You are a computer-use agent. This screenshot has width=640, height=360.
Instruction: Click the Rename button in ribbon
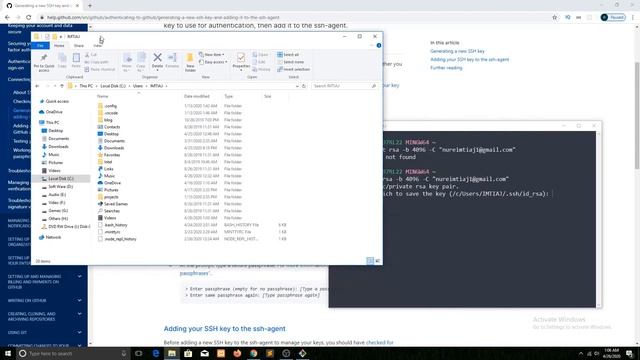[172, 61]
